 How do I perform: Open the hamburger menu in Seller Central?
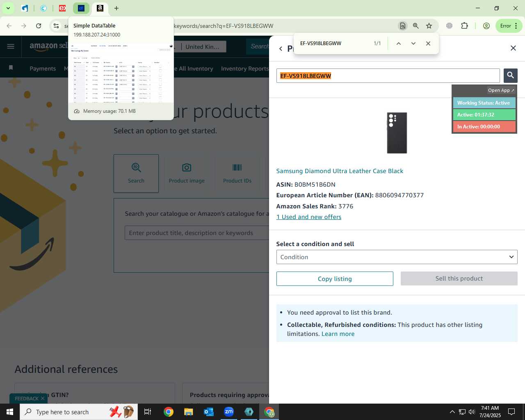(11, 46)
